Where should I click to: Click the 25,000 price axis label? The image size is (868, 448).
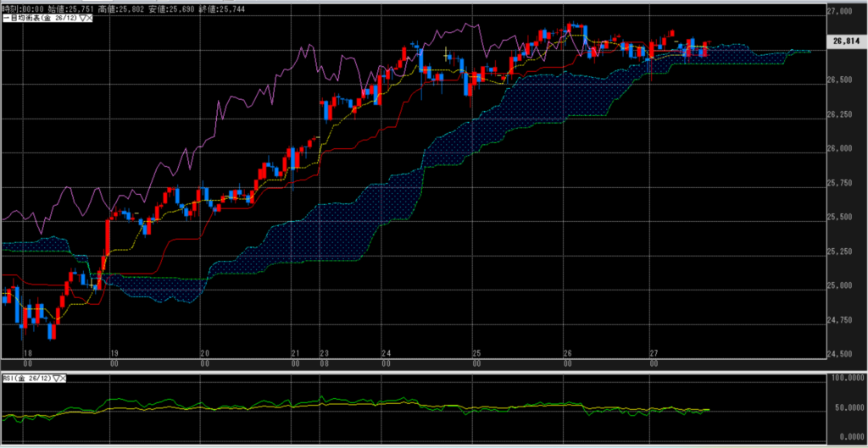(842, 285)
